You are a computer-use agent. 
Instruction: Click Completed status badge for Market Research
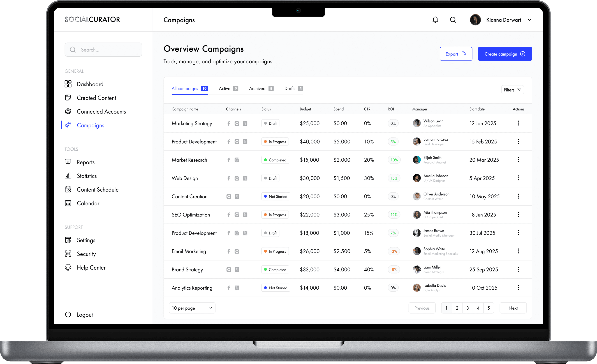(275, 160)
